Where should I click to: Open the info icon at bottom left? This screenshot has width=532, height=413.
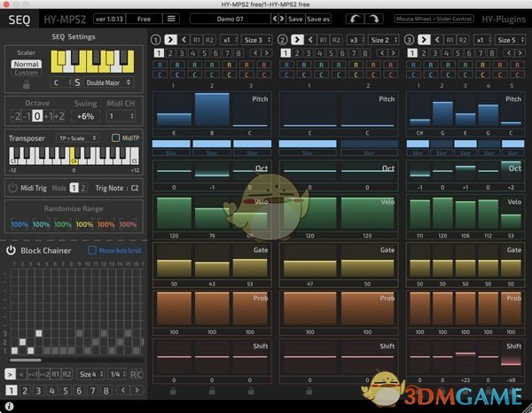[x=9, y=406]
